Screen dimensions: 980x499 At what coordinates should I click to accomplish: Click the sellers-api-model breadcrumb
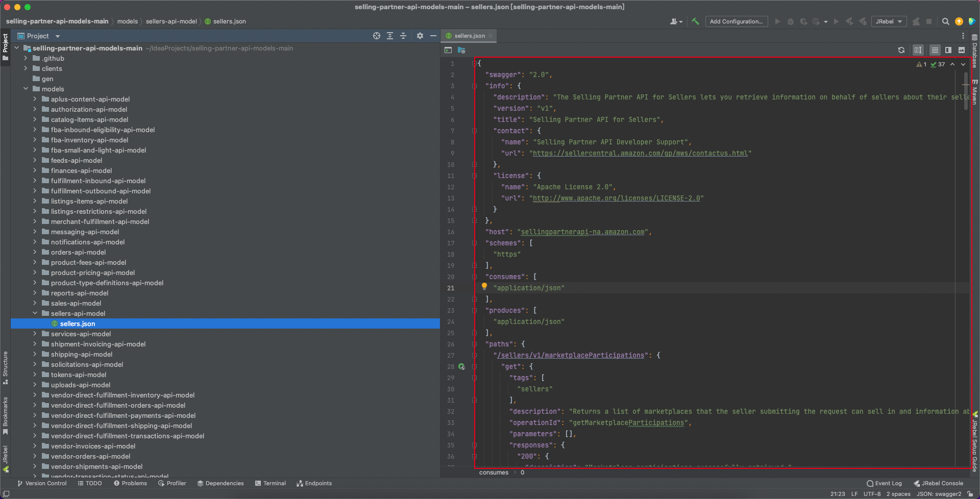coord(171,21)
